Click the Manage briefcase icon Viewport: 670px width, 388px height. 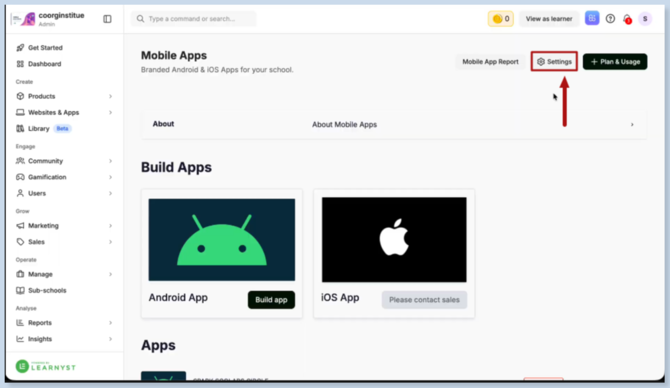click(20, 274)
